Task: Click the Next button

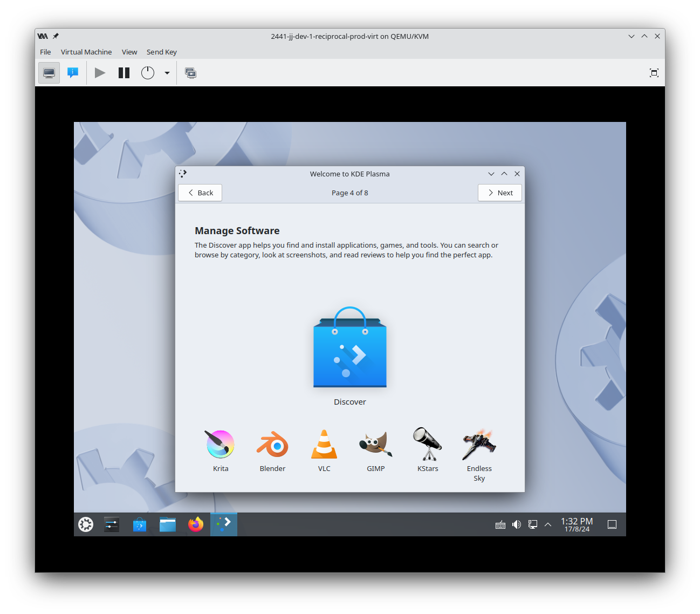Action: point(500,193)
